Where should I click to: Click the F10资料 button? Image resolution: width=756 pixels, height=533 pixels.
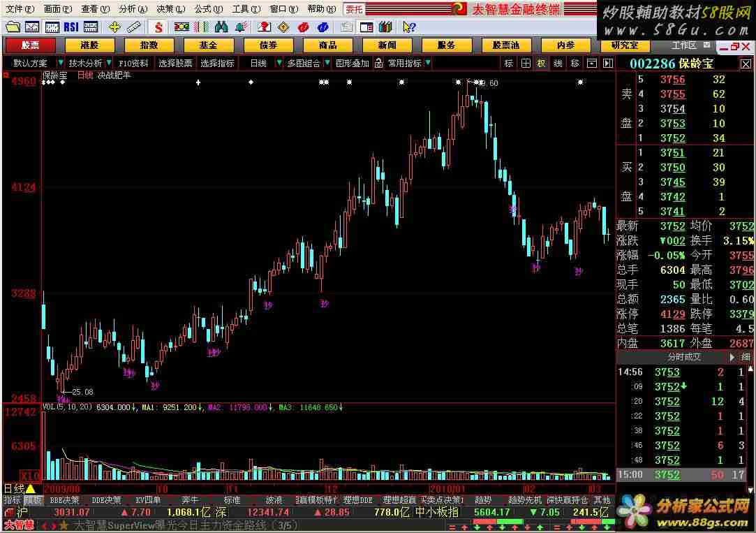click(133, 63)
